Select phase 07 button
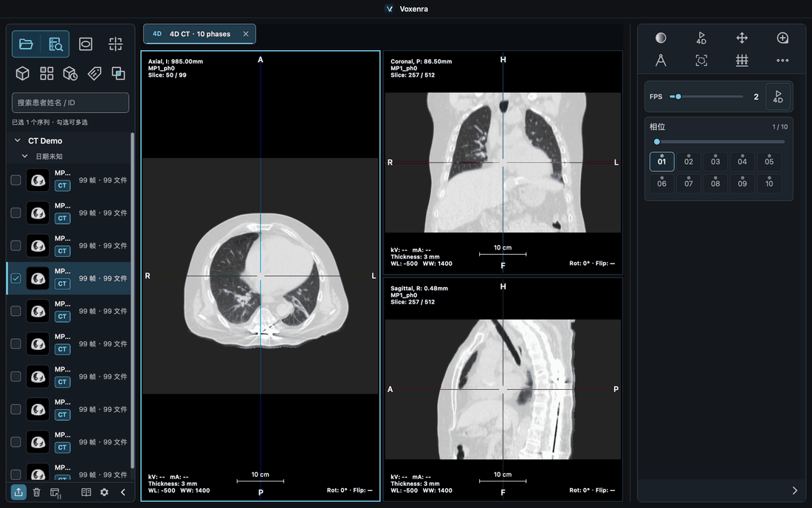Screen dimensions: 812x508 pos(688,183)
